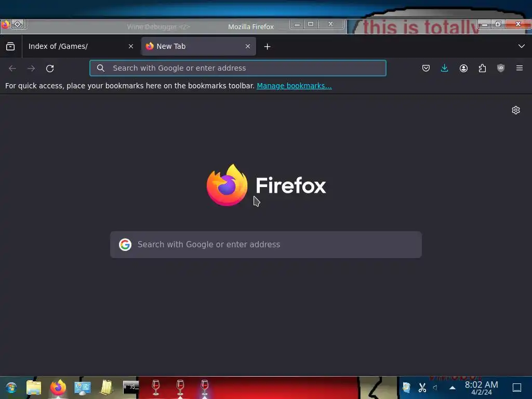Go forward one page

31,69
